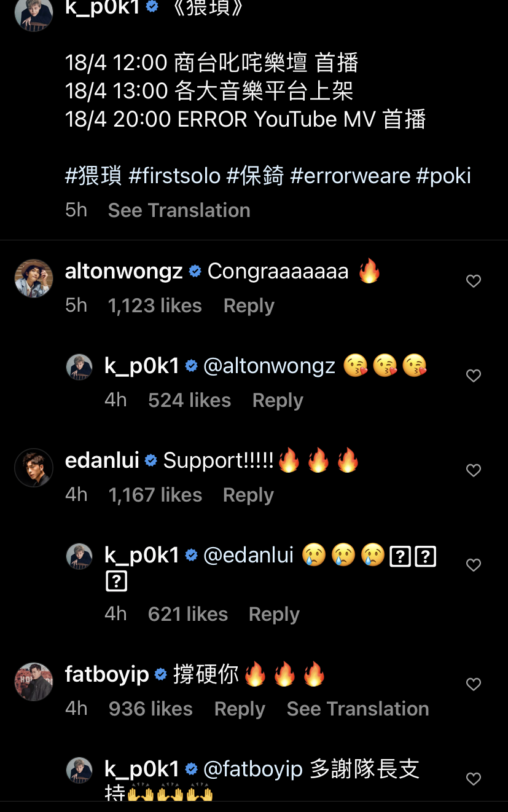Tap heart on k_p0k1's reply to edanlui
Image resolution: width=508 pixels, height=812 pixels.
pyautogui.click(x=473, y=566)
